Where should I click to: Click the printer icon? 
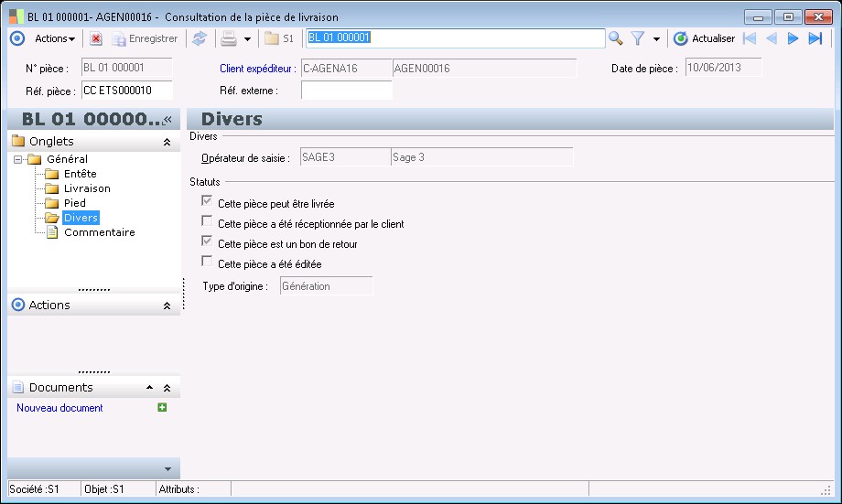point(228,38)
